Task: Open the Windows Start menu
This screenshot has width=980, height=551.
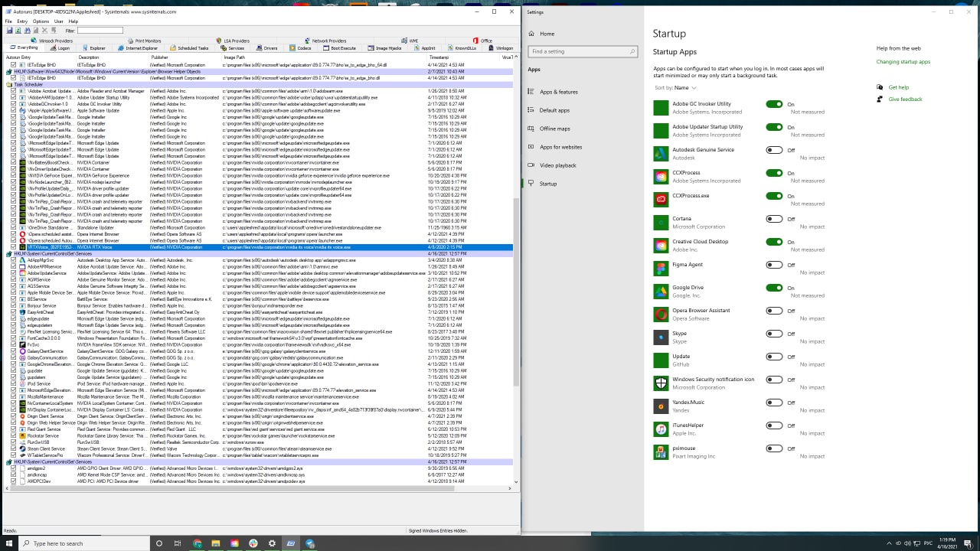Action: 11,543
